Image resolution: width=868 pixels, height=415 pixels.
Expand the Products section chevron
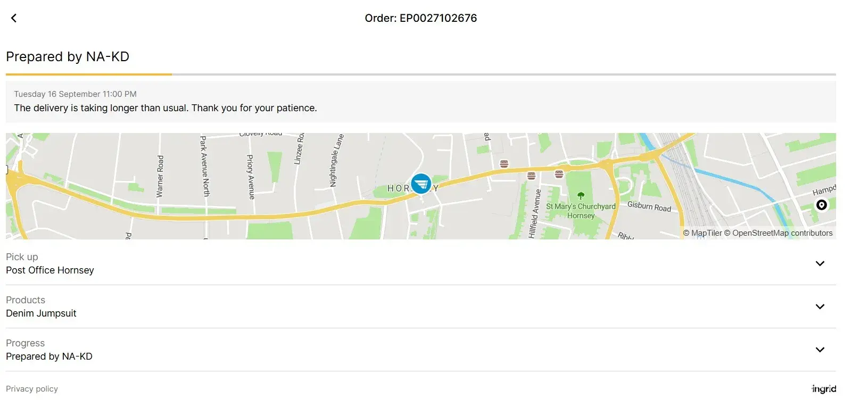pos(820,306)
